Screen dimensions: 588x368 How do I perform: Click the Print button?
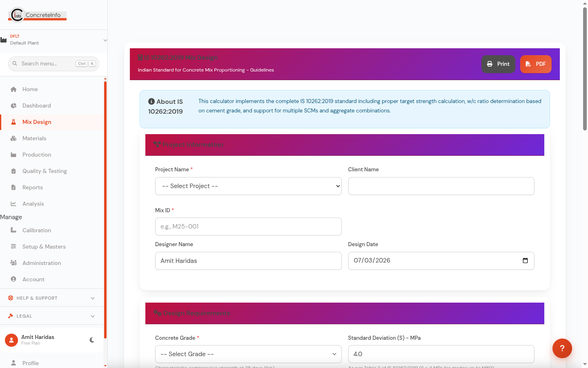[x=498, y=64]
